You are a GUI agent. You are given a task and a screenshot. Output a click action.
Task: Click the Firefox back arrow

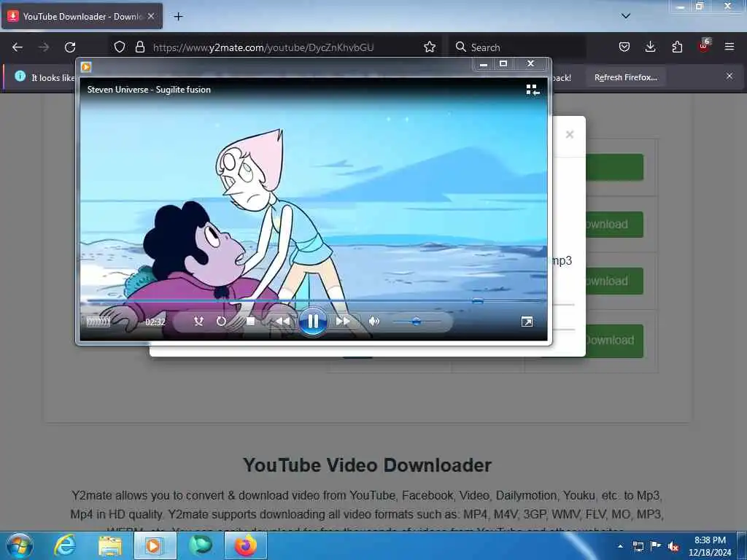[18, 47]
